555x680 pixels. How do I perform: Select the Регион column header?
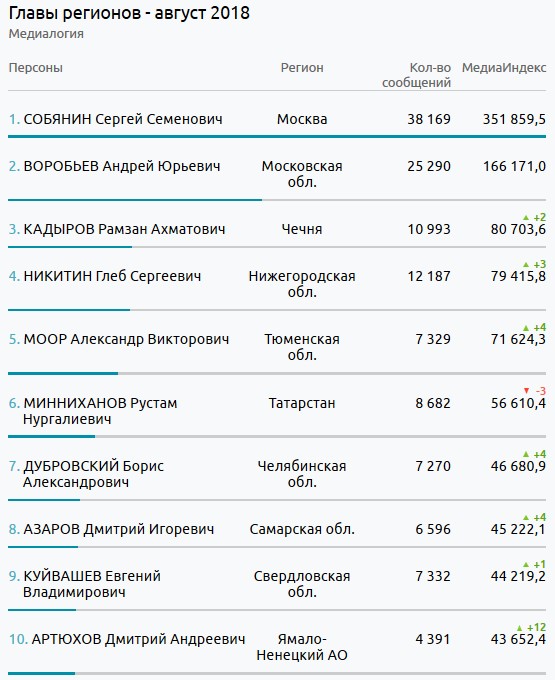(x=302, y=68)
